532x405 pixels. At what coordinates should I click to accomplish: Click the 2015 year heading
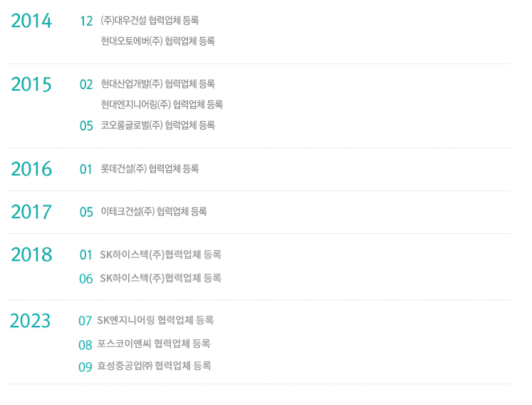(x=31, y=84)
